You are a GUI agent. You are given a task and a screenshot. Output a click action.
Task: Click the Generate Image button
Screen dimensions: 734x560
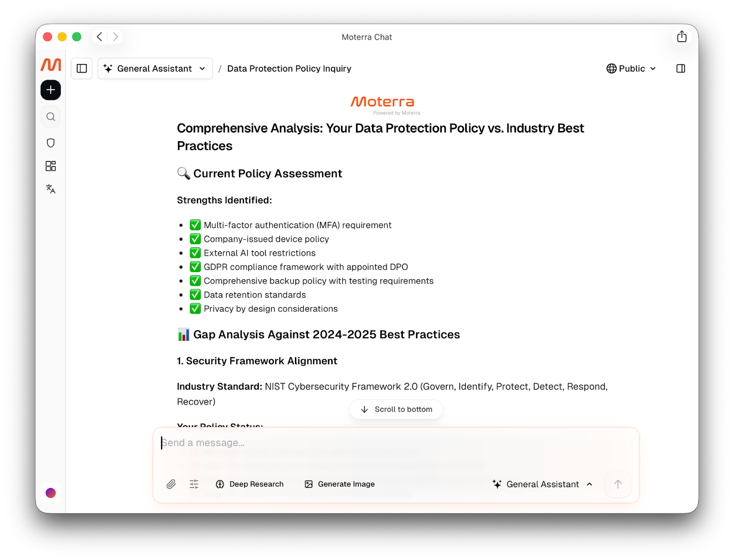[x=340, y=484]
